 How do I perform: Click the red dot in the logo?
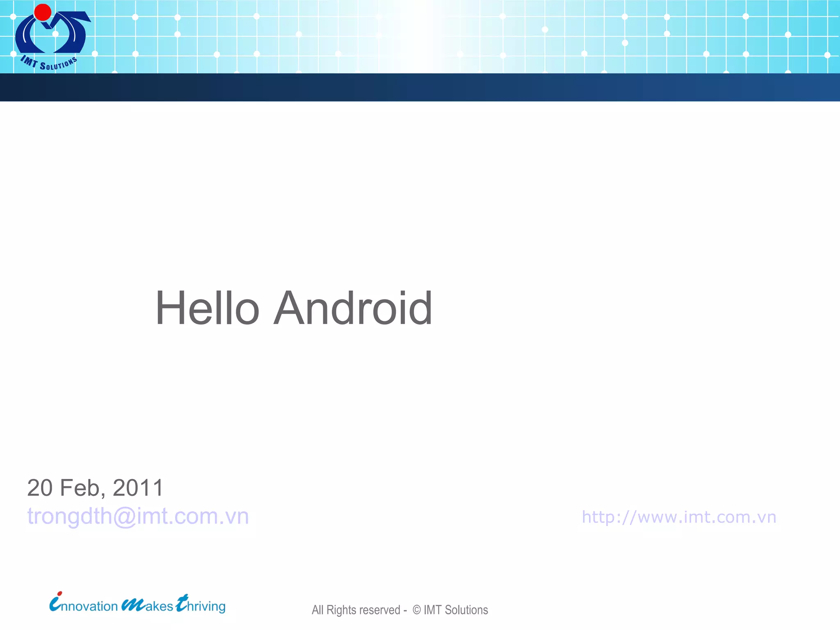pyautogui.click(x=43, y=12)
